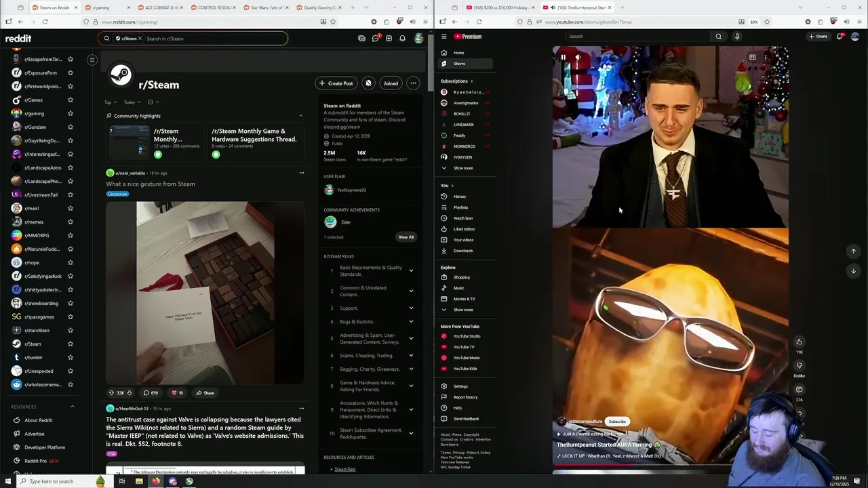Like the YouTube Short
The height and width of the screenshot is (488, 868).
[799, 342]
